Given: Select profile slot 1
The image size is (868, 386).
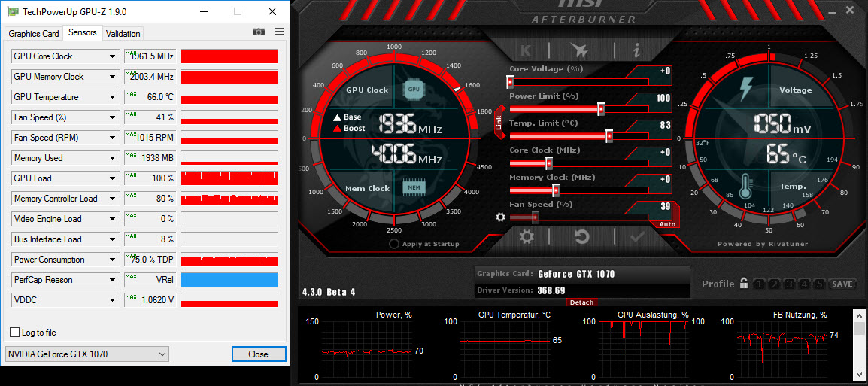Looking at the screenshot, I should (759, 284).
